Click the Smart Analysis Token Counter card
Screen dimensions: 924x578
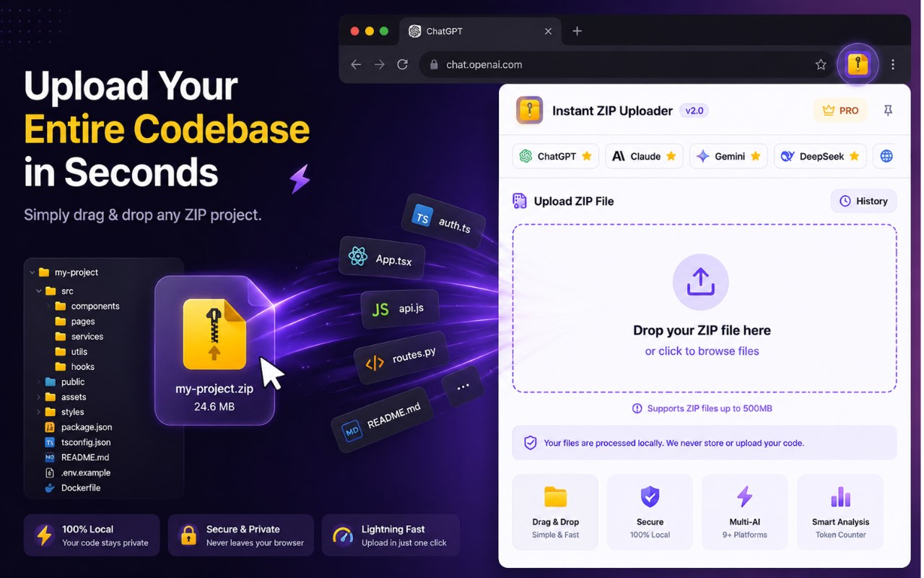840,512
